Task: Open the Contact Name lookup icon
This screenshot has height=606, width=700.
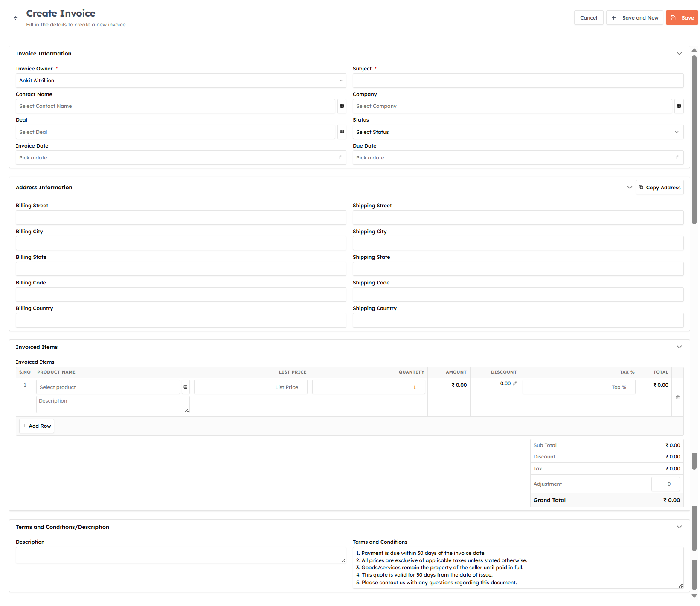Action: [342, 106]
